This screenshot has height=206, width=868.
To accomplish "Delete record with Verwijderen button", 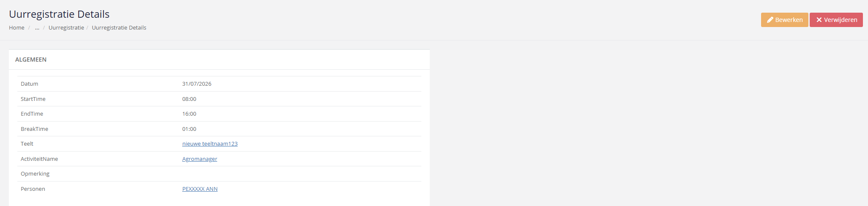I will [836, 20].
